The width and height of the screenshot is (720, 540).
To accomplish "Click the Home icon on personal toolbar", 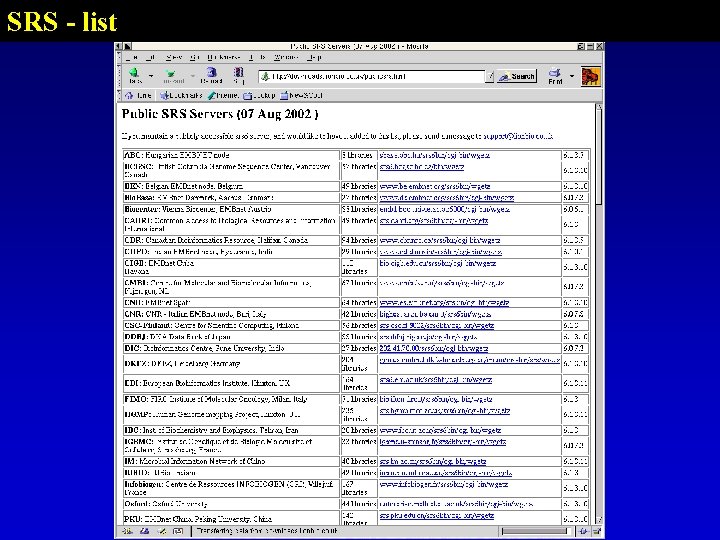I will pyautogui.click(x=129, y=96).
